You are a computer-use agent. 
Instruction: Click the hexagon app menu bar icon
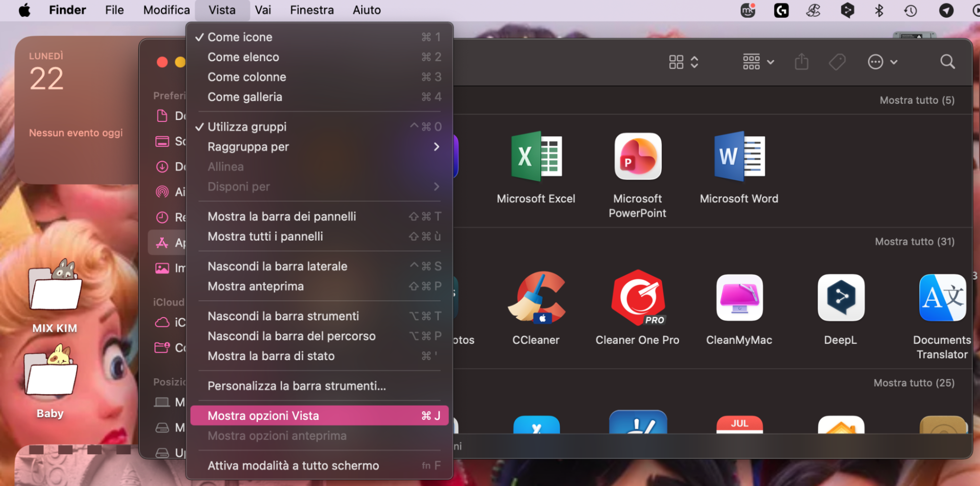pyautogui.click(x=847, y=10)
